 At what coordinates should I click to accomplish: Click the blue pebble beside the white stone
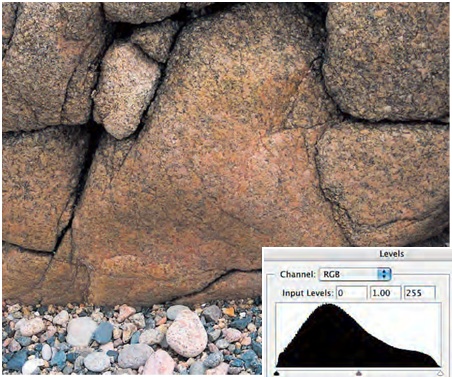click(x=104, y=333)
